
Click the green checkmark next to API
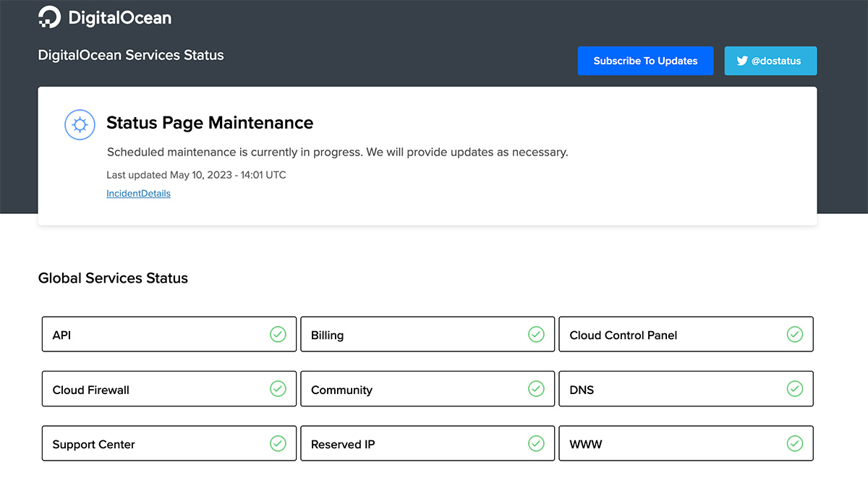pyautogui.click(x=278, y=334)
